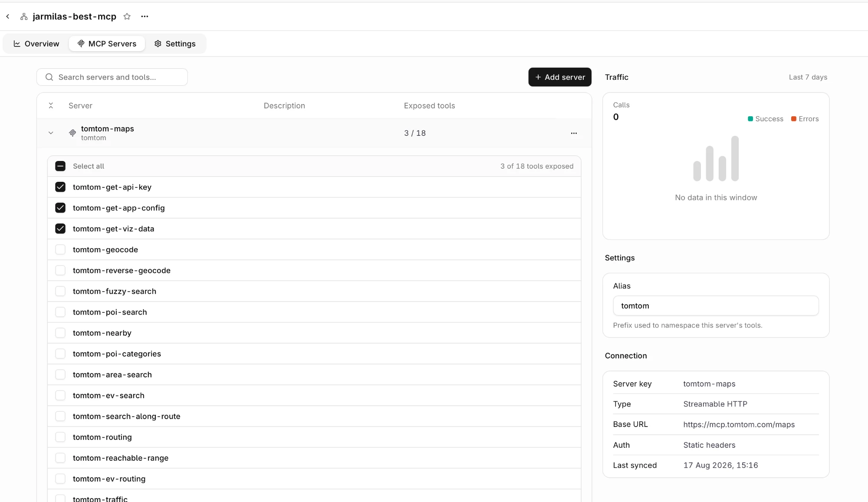The width and height of the screenshot is (868, 502).
Task: Collapse all servers icon in table header
Action: pos(51,106)
